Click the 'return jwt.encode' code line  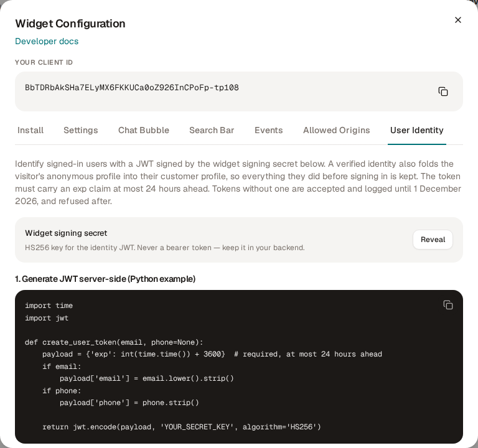click(182, 427)
